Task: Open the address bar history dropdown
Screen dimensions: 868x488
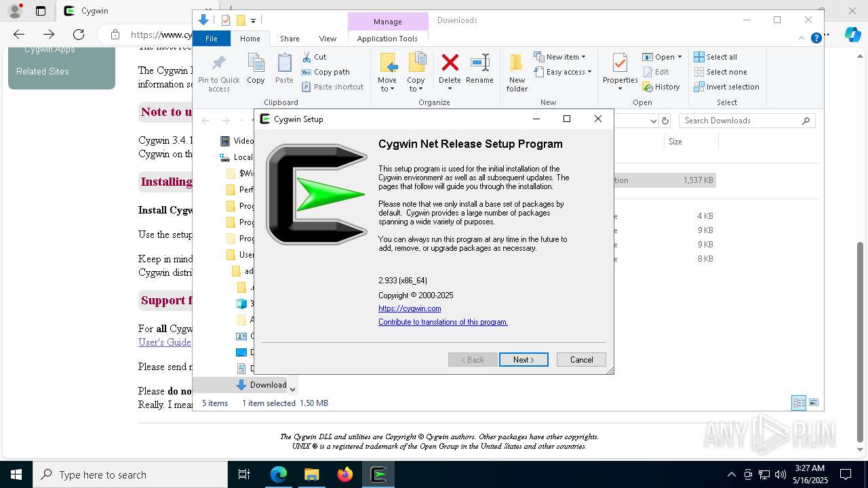Action: pyautogui.click(x=653, y=121)
